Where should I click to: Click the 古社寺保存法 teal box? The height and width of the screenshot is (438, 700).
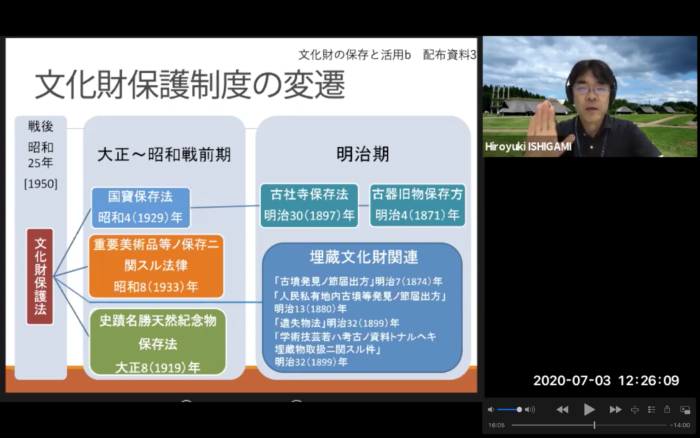[x=308, y=203]
